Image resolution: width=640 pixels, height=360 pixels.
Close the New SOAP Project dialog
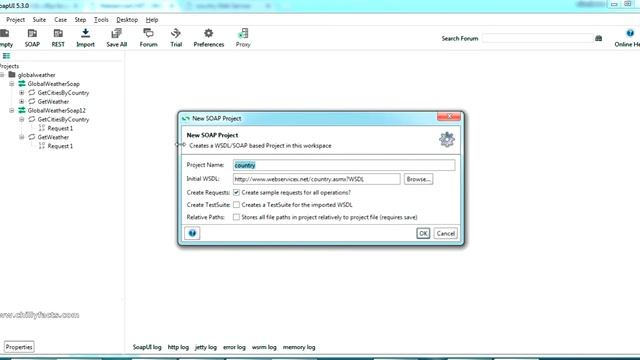pyautogui.click(x=449, y=117)
